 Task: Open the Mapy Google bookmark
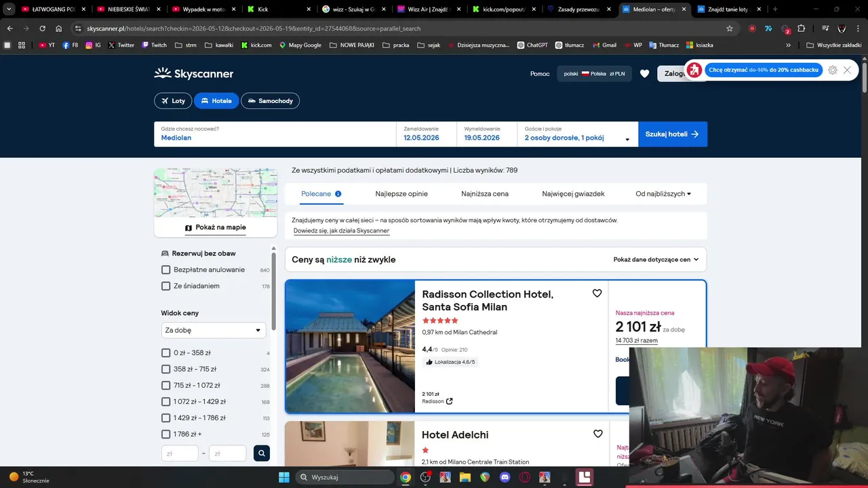pos(300,45)
